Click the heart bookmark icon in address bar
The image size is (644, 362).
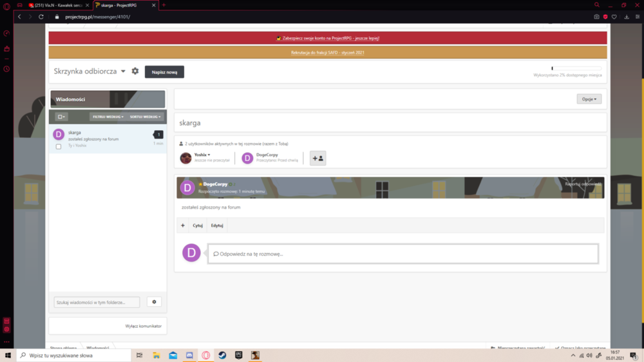point(614,17)
